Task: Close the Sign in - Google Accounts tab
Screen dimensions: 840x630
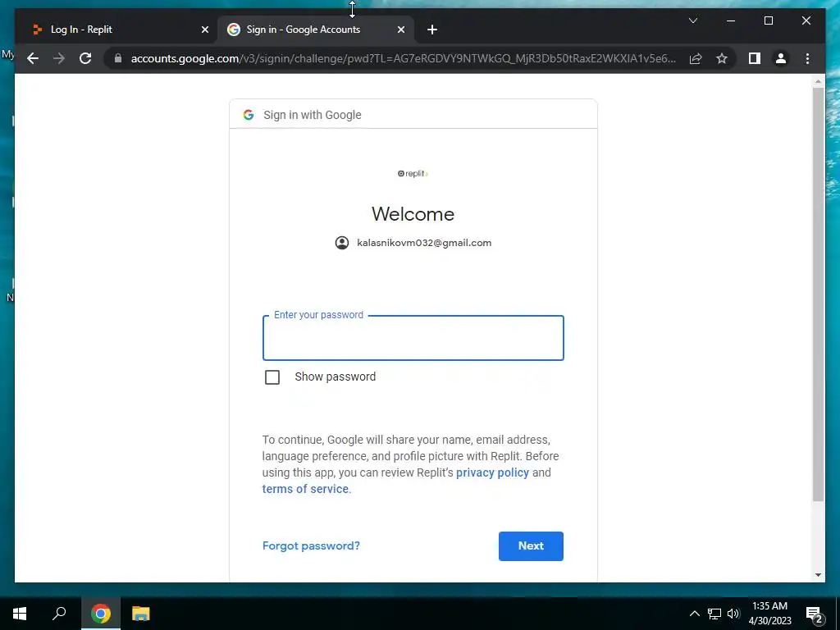Action: (x=400, y=30)
